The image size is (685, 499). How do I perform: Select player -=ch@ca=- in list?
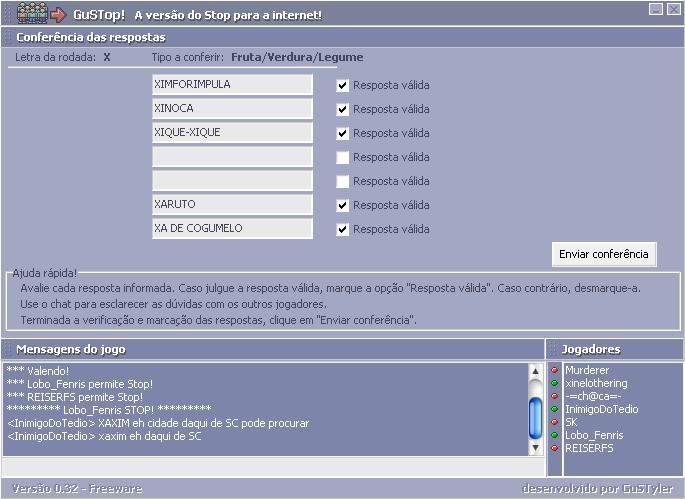[x=593, y=396]
